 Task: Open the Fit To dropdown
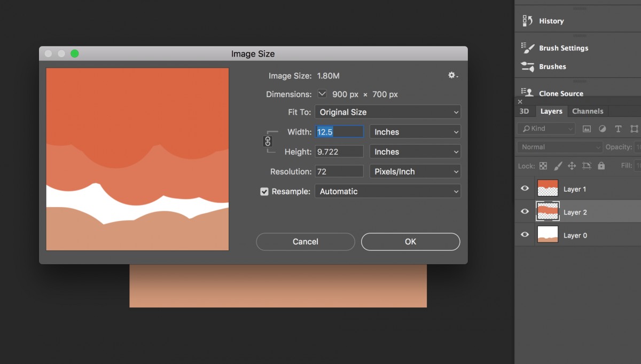coord(388,112)
